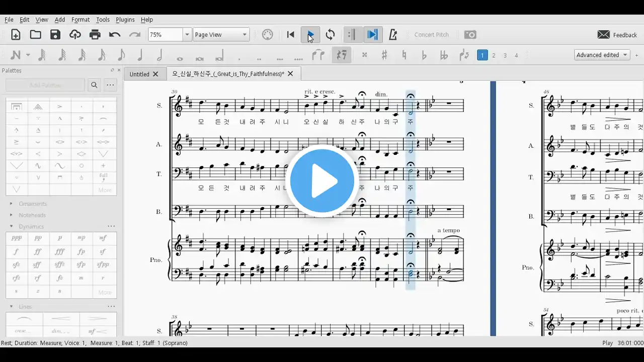644x362 pixels.
Task: Click the Concert Pitch button
Action: click(x=431, y=35)
